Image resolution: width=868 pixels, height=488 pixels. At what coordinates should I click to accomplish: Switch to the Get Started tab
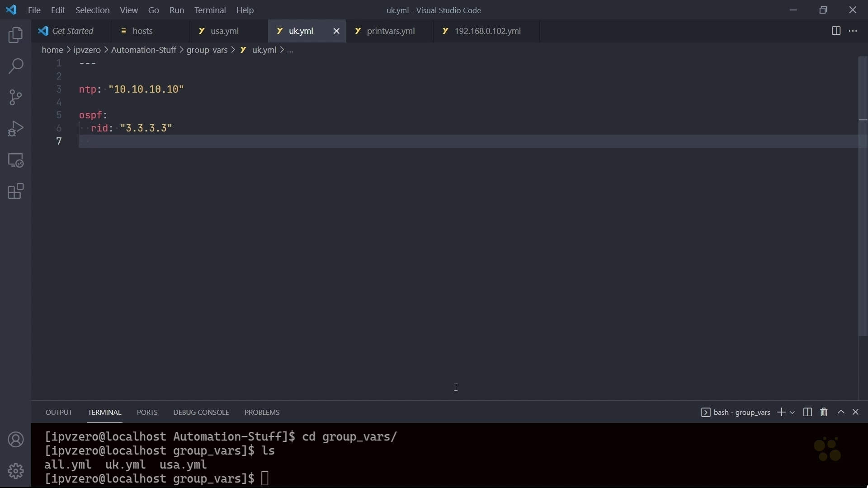[x=72, y=31]
